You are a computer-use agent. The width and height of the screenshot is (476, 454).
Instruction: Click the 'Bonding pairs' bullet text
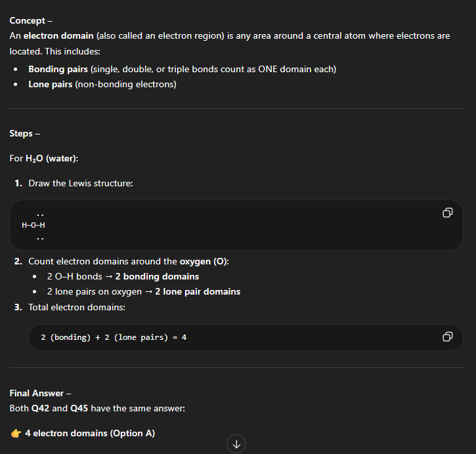coord(55,69)
